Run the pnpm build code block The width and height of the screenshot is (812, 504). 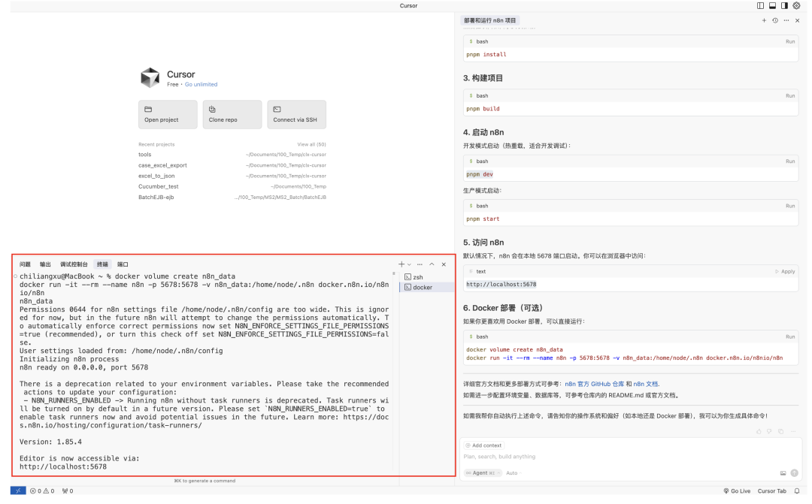tap(789, 95)
